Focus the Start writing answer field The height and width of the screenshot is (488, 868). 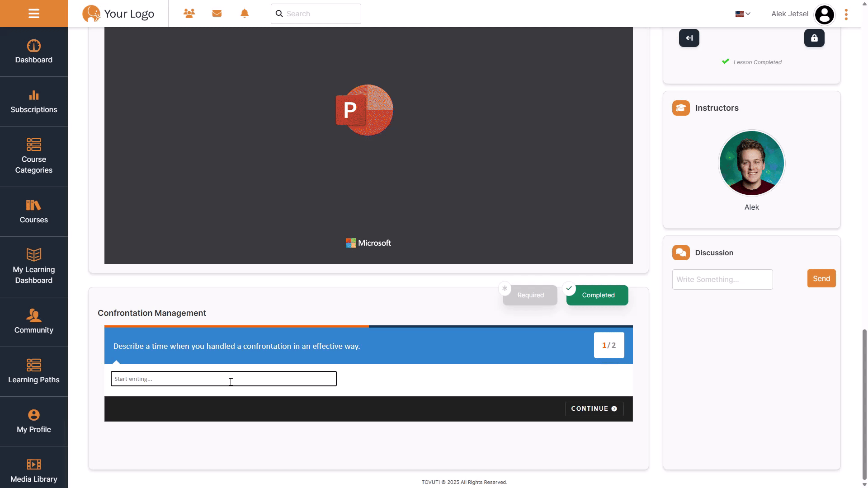(x=223, y=379)
